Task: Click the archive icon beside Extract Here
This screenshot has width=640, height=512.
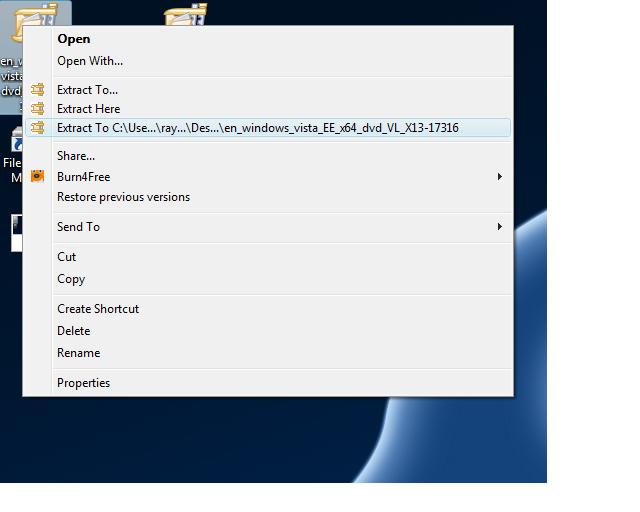Action: point(38,109)
